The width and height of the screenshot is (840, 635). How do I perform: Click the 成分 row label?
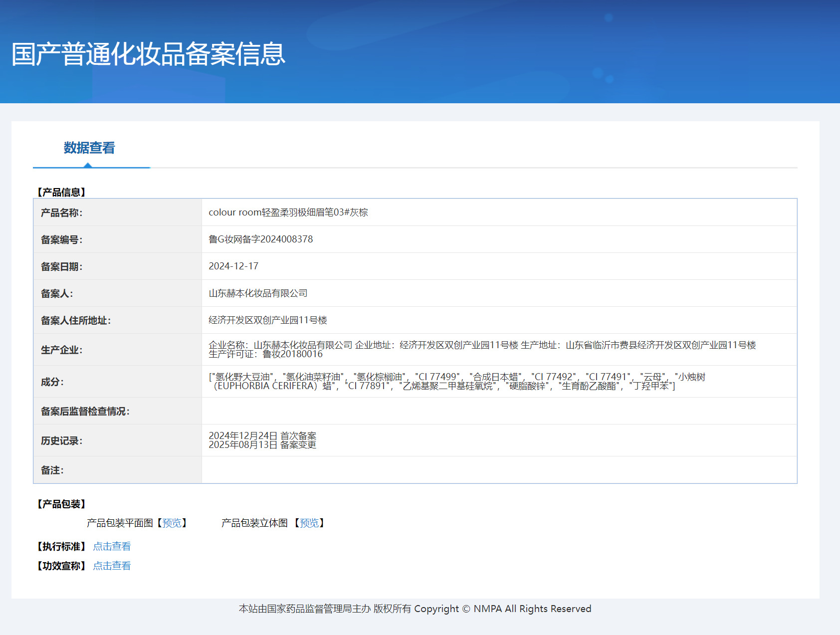[x=52, y=382]
